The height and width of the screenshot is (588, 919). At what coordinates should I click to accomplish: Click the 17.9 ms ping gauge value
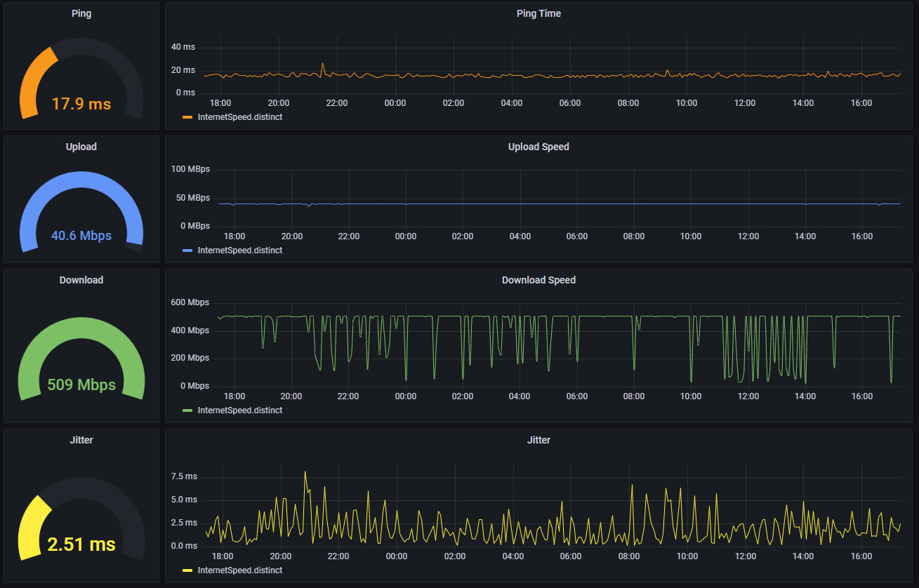[81, 104]
